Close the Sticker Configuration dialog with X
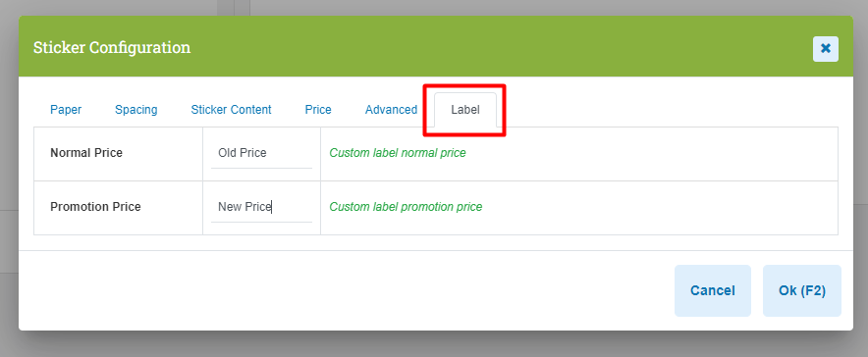The width and height of the screenshot is (868, 357). tap(826, 49)
